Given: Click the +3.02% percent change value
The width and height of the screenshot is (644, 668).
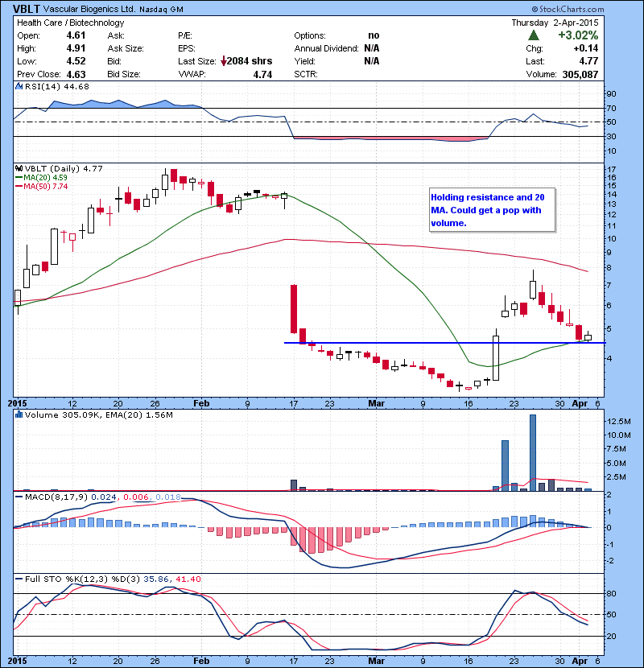Looking at the screenshot, I should pyautogui.click(x=578, y=35).
